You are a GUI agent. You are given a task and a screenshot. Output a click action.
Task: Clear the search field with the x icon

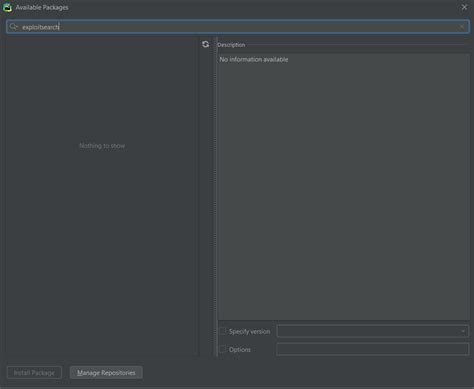click(462, 27)
